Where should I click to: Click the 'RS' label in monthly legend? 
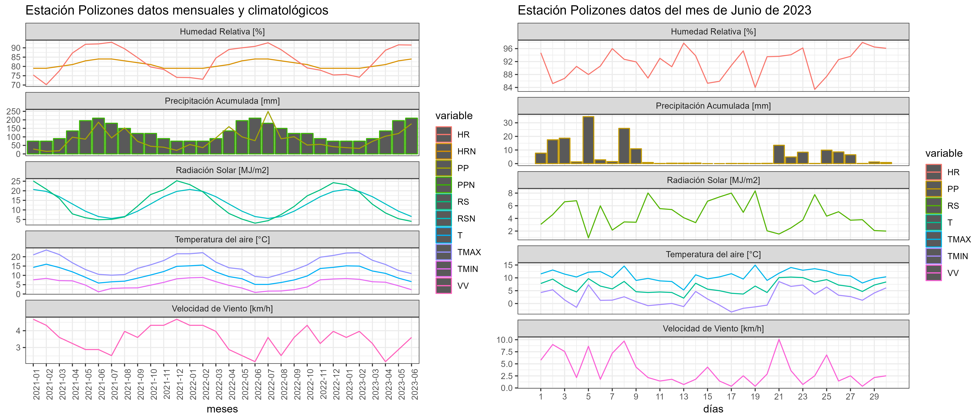pos(463,202)
